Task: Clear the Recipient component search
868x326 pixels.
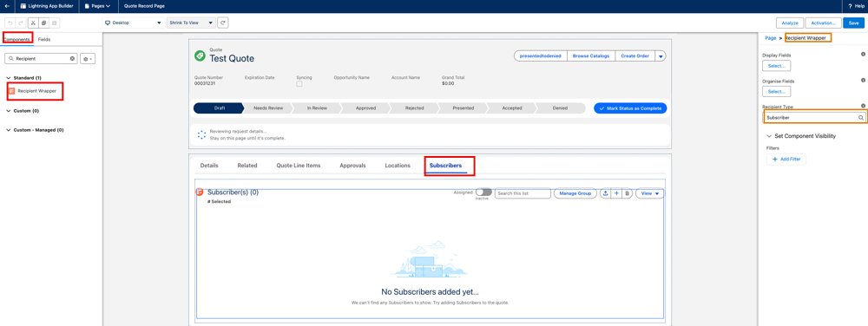Action: coord(72,58)
